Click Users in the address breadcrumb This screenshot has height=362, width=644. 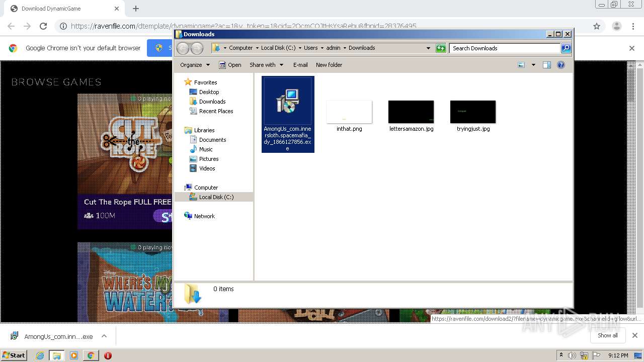[310, 48]
